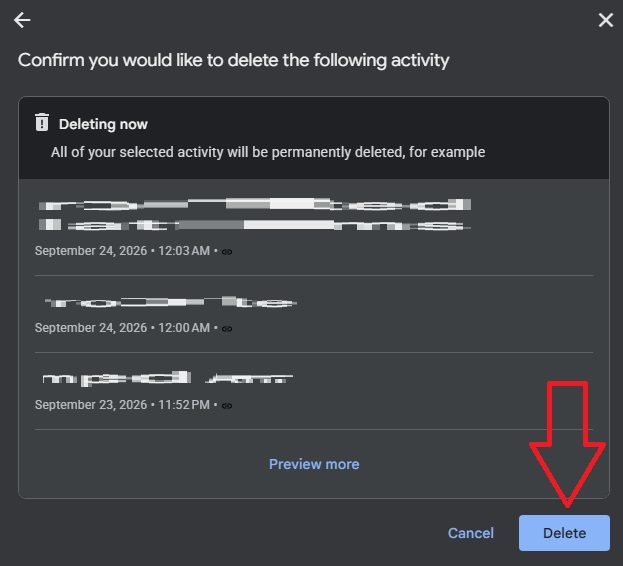Click the divider line below the 12:03 AM entry
The height and width of the screenshot is (566, 623).
coord(314,275)
